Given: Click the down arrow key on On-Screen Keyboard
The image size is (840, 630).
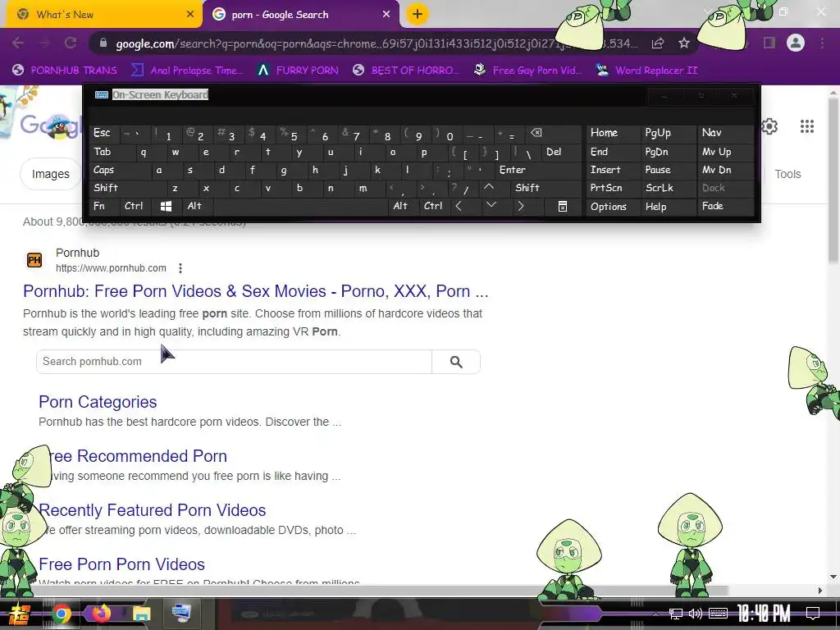Looking at the screenshot, I should 491,206.
